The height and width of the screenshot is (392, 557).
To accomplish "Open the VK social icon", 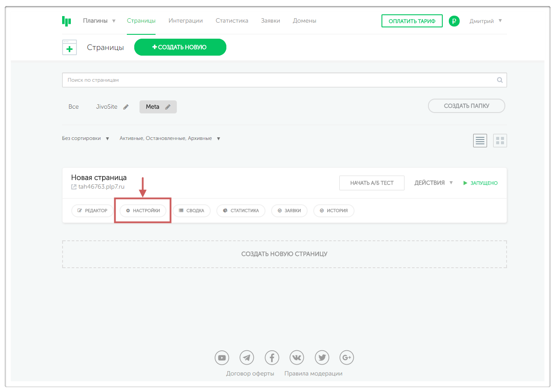I will [297, 358].
